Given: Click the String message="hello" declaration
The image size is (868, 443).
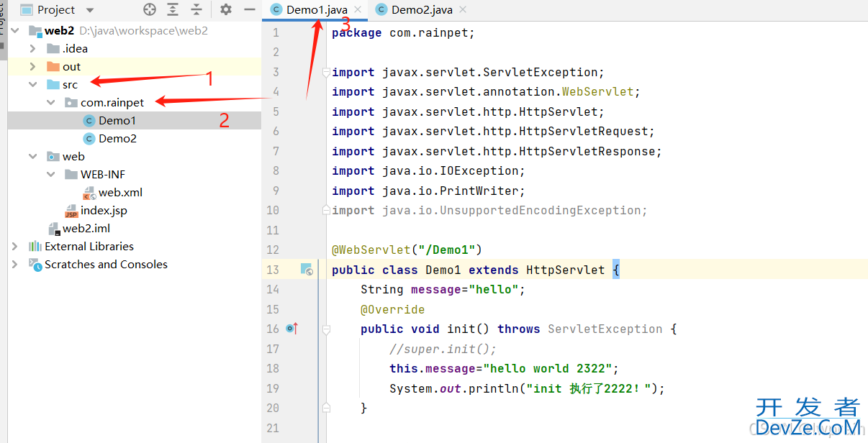Looking at the screenshot, I should pyautogui.click(x=443, y=290).
